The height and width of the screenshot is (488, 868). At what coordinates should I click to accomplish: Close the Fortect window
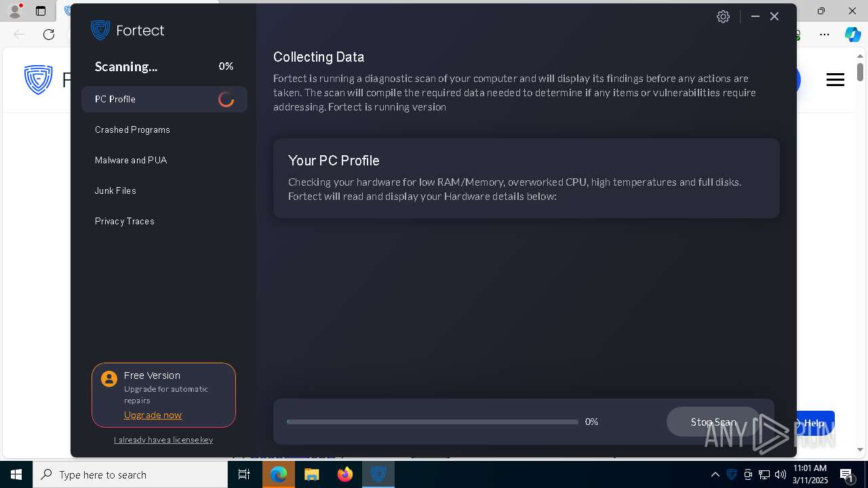pyautogui.click(x=774, y=16)
